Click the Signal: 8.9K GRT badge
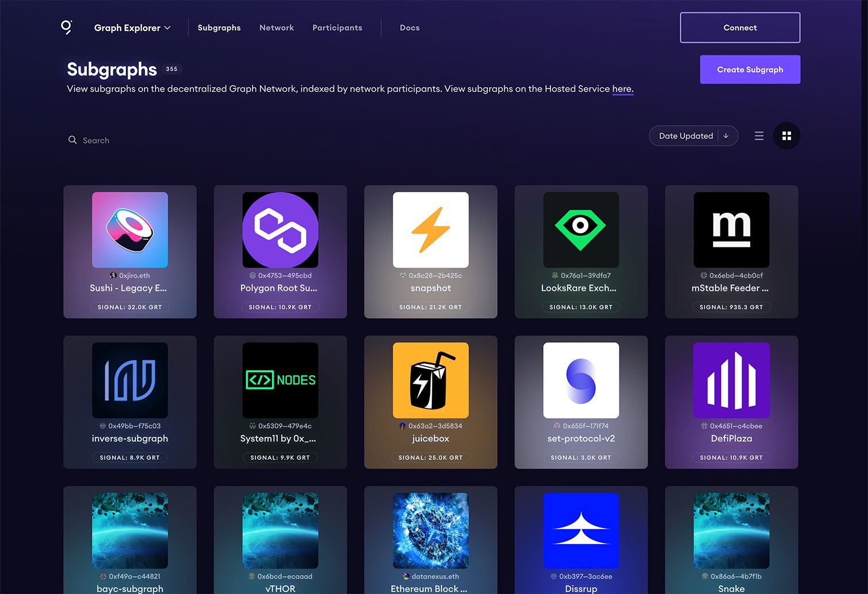868x594 pixels. (130, 457)
